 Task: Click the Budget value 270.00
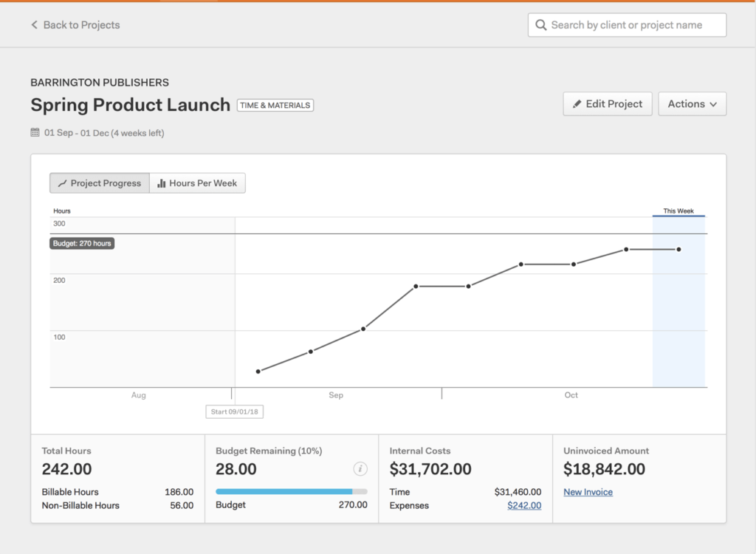click(353, 505)
